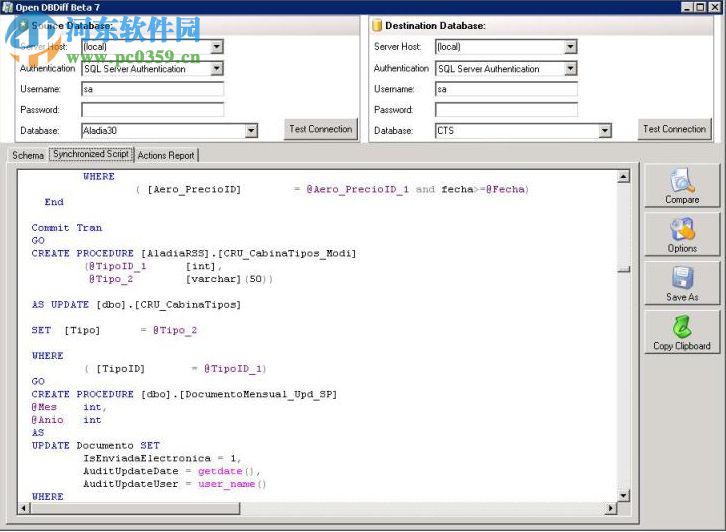Viewport: 726px width, 532px height.
Task: Click the Copy Clipboard green icon
Action: coord(682,326)
